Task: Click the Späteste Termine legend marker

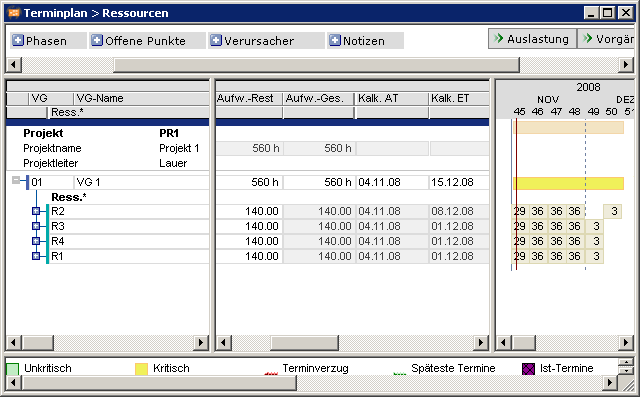Action: 400,373
